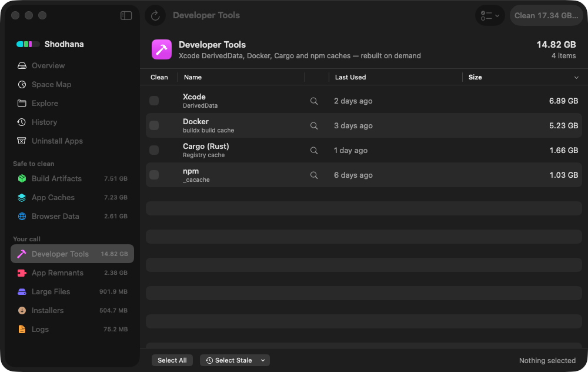
Task: Select the Build Artifacts category
Action: coord(72,179)
